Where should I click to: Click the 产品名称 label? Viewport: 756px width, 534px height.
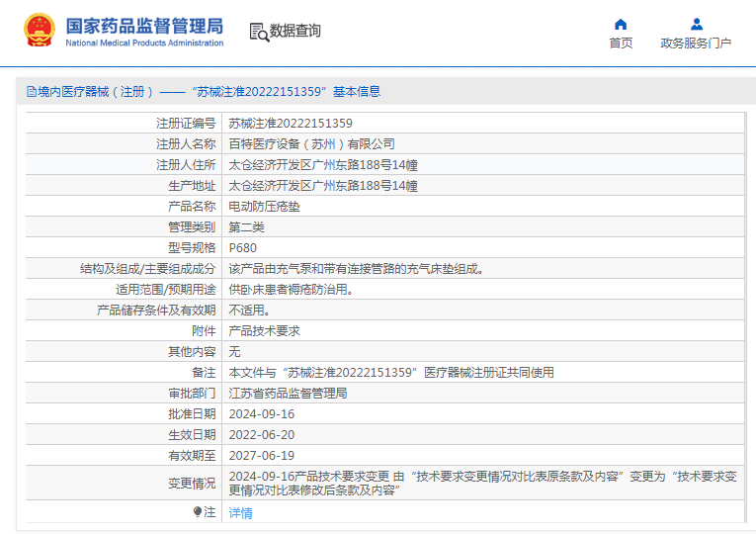coord(192,207)
